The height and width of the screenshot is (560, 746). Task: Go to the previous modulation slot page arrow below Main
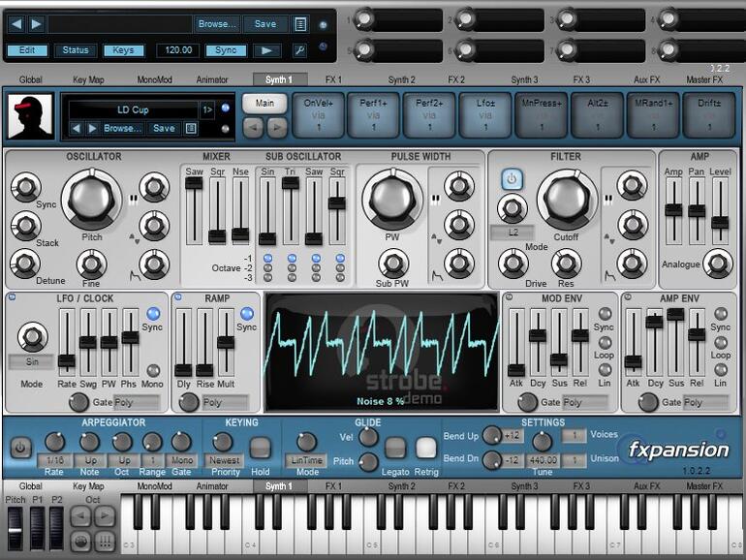click(x=253, y=128)
